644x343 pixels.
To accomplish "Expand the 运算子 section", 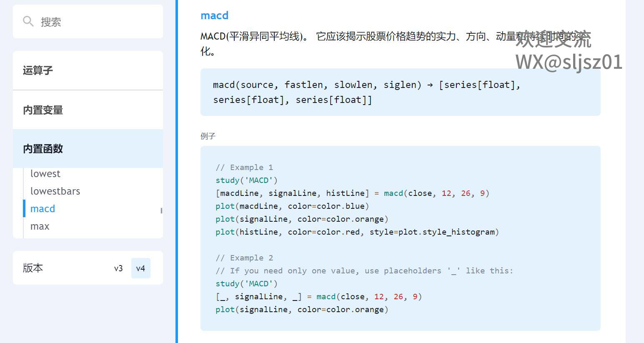I will pyautogui.click(x=38, y=70).
